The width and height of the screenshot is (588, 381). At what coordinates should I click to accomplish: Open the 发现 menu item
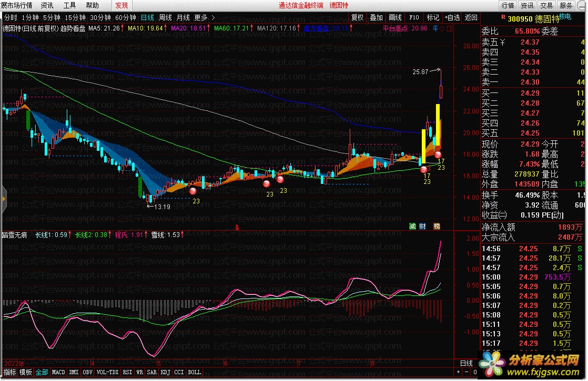pyautogui.click(x=121, y=6)
